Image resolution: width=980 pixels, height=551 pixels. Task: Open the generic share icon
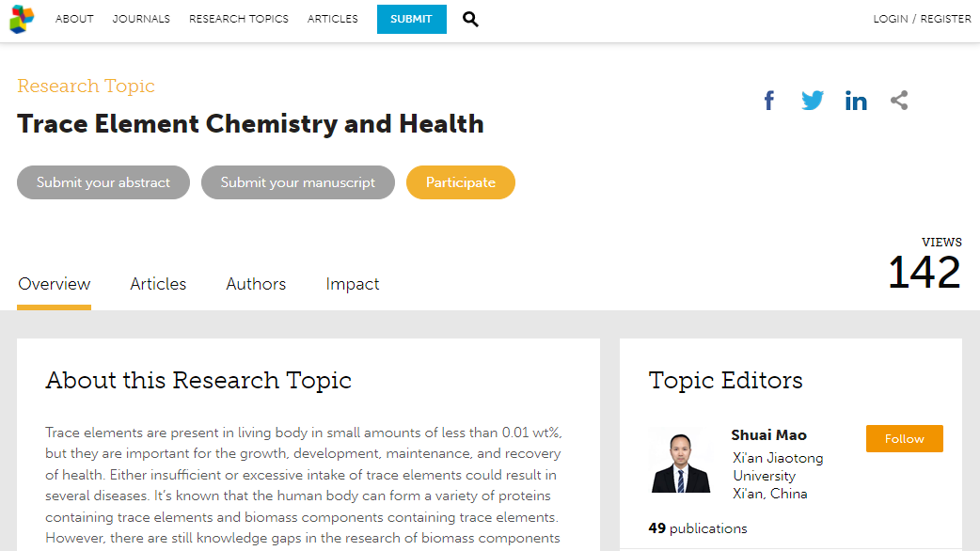(899, 100)
